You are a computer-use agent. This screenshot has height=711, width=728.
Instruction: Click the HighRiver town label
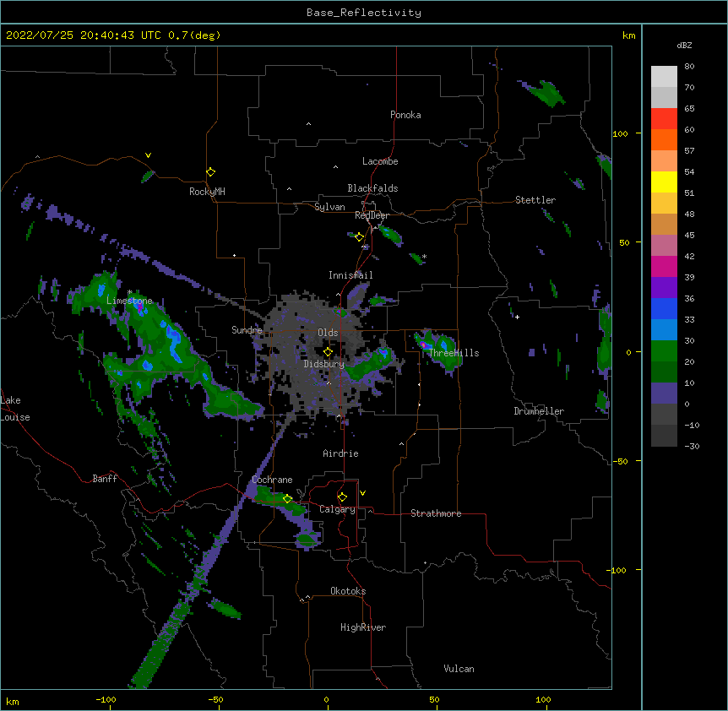coord(363,627)
